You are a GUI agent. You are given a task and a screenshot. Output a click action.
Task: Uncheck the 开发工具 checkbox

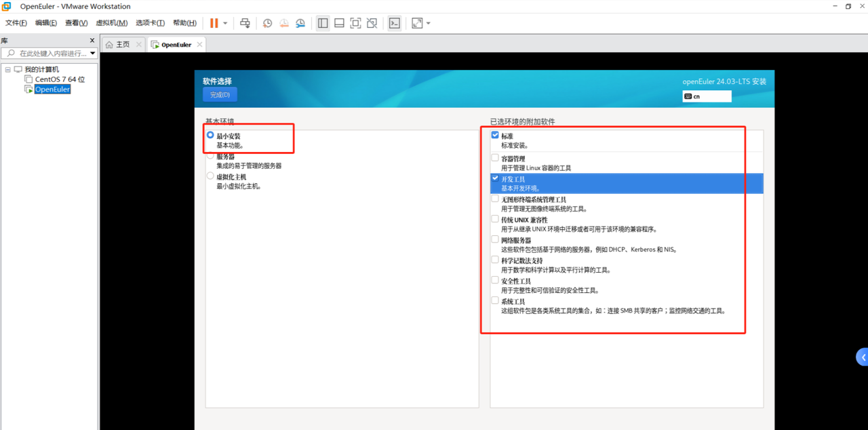tap(495, 178)
